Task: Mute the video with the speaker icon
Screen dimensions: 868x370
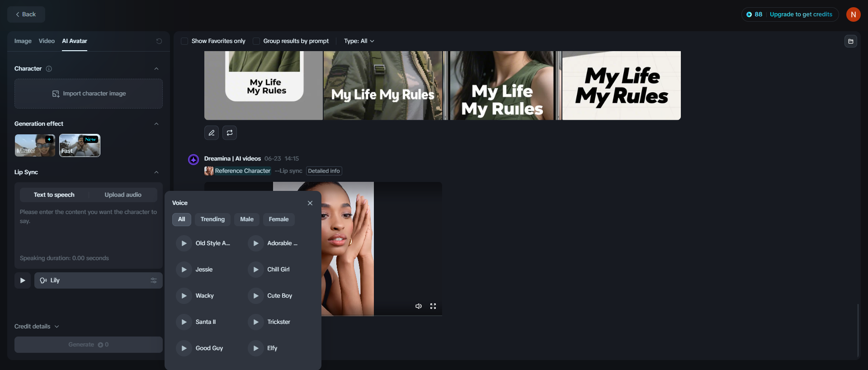Action: tap(419, 306)
